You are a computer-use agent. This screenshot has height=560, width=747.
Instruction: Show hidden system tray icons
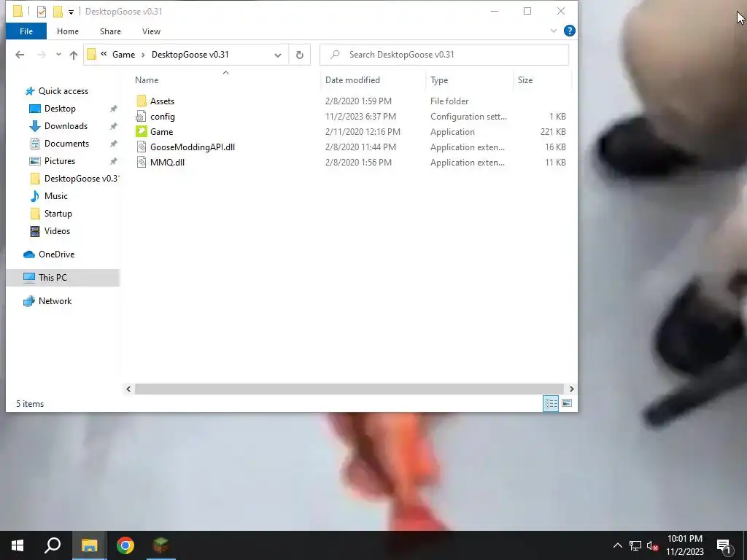point(617,545)
